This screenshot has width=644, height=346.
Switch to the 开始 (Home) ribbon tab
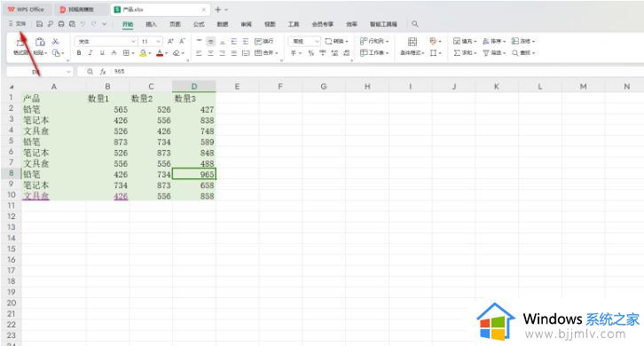[x=128, y=24]
